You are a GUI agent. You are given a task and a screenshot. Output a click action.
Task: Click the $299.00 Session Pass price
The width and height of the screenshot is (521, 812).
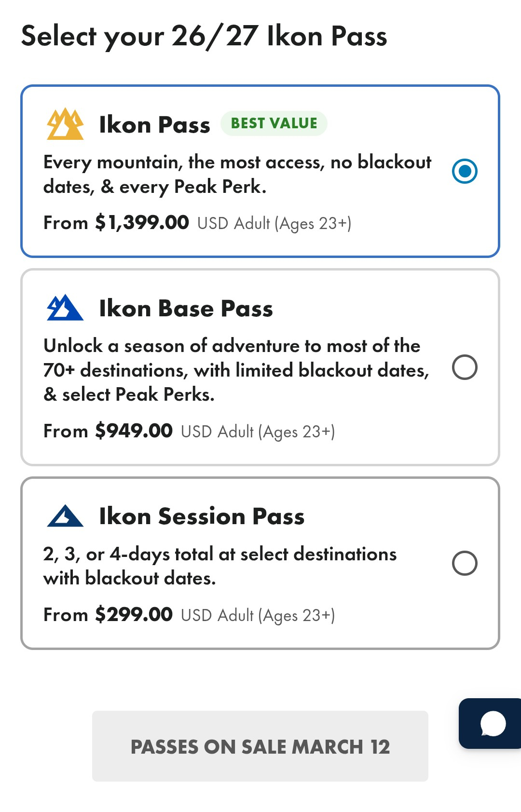click(134, 614)
